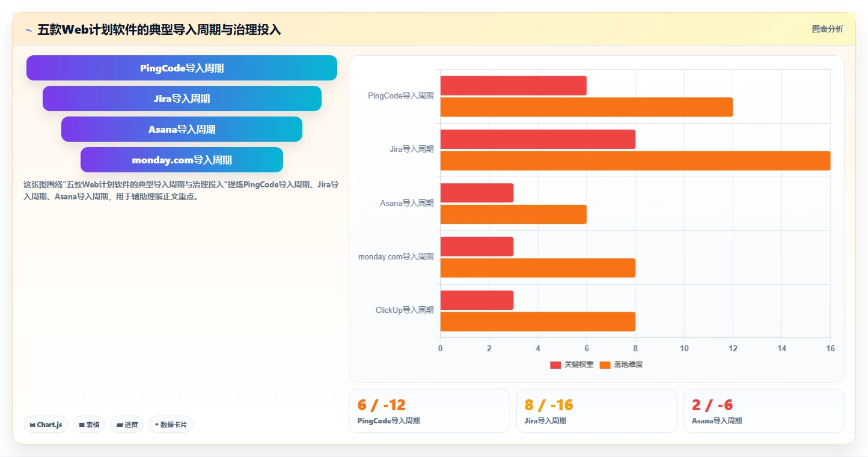Click the 进度 tag chip
Screen dimensions: 868x457
[x=127, y=425]
